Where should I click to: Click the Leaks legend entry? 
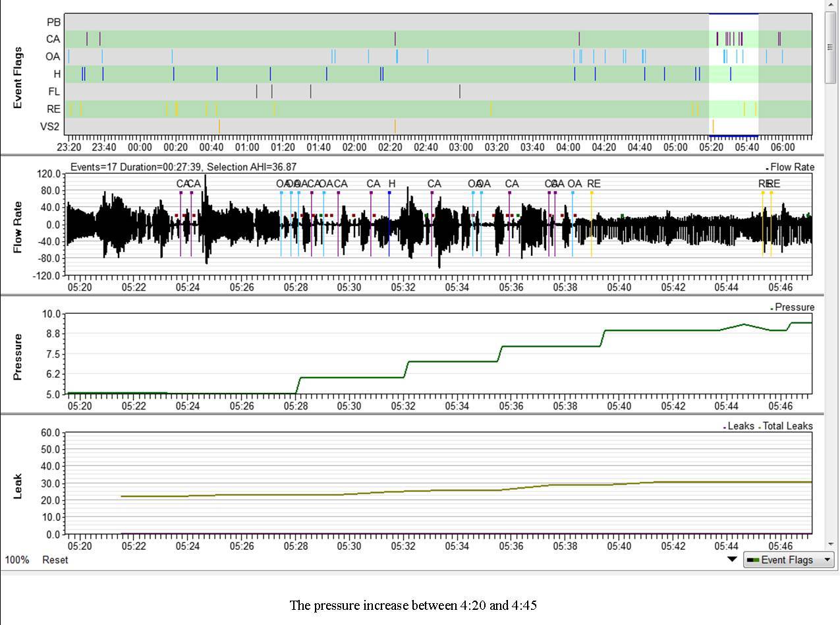(740, 427)
